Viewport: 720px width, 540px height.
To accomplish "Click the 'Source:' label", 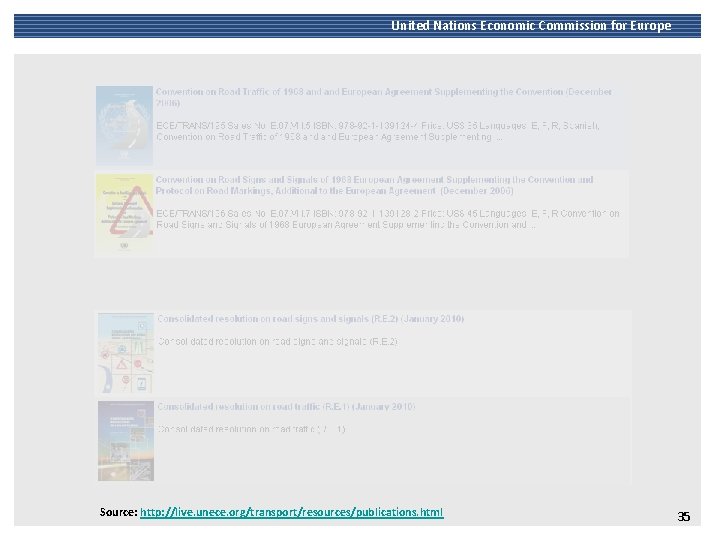I will tap(118, 512).
